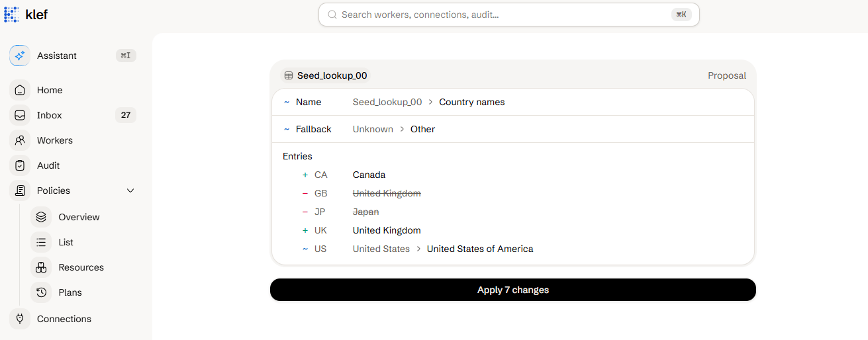Click the Seed_lookup_00 card title
The width and height of the screenshot is (868, 340).
click(x=332, y=75)
